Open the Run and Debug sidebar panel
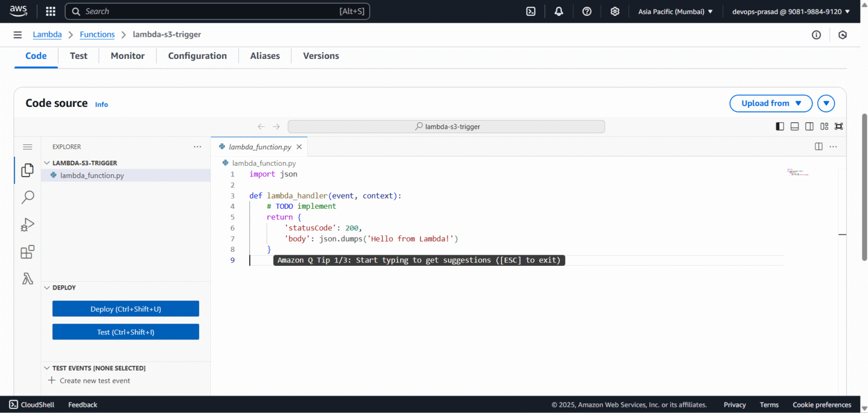The height and width of the screenshot is (413, 868). (27, 225)
